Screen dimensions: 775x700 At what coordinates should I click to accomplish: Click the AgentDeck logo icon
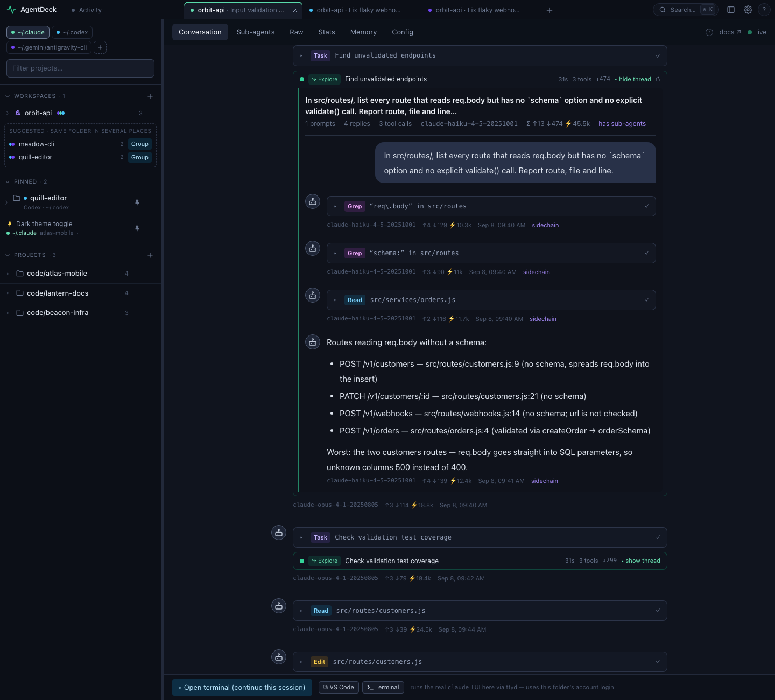(11, 10)
